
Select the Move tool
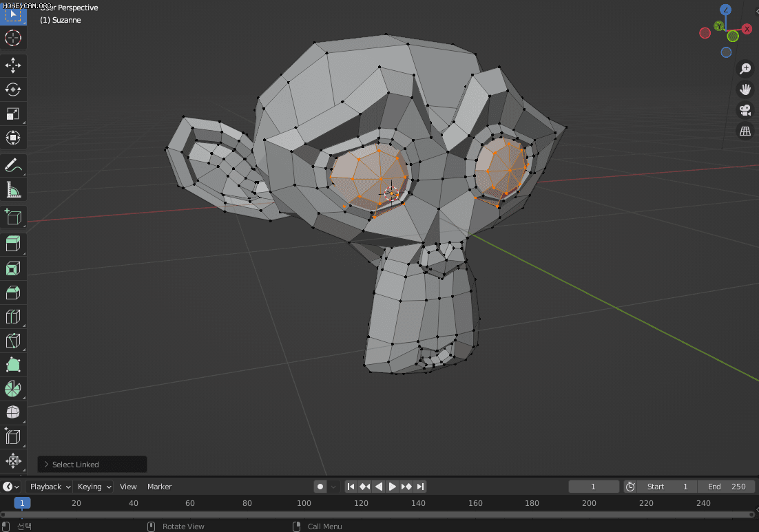click(13, 65)
